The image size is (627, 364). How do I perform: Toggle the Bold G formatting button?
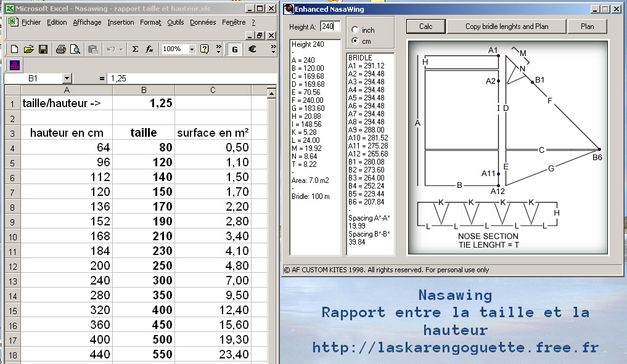point(235,49)
